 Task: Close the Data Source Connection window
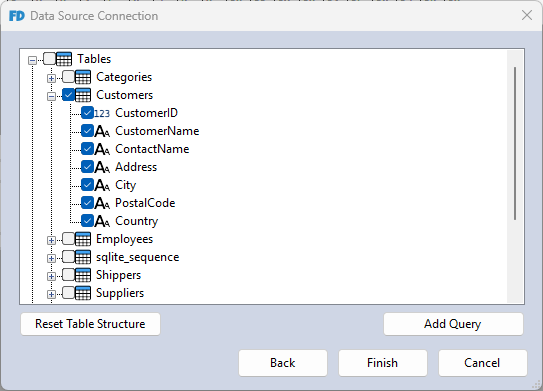tap(527, 15)
